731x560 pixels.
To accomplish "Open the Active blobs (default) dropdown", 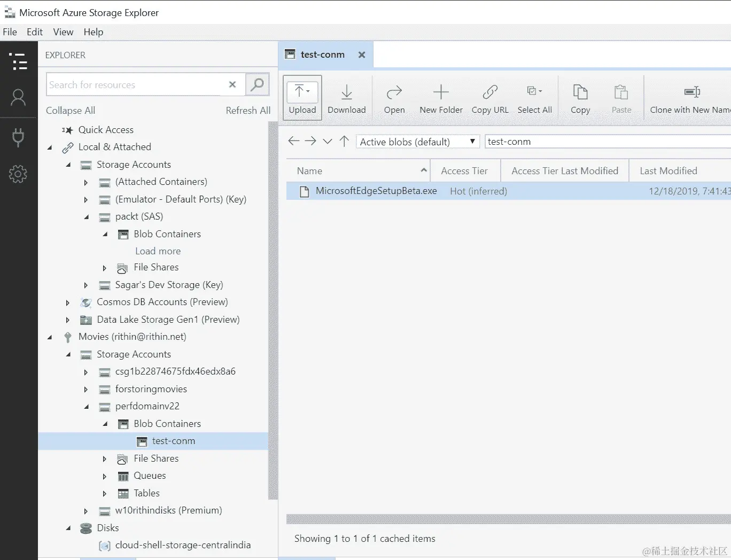I will (x=418, y=142).
